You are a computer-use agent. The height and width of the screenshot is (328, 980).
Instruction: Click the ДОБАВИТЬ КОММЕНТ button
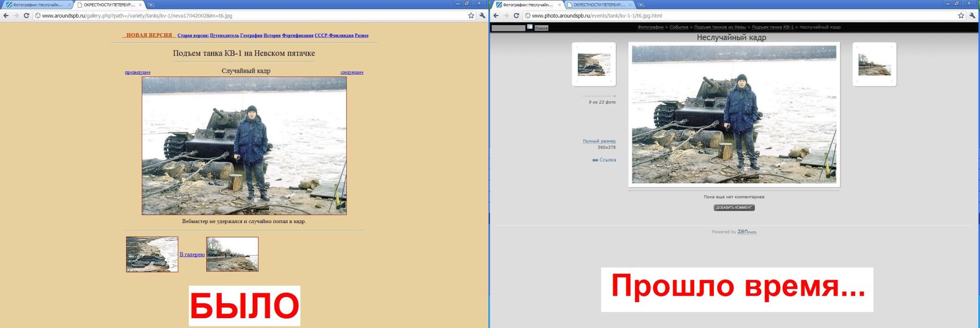coord(734,208)
